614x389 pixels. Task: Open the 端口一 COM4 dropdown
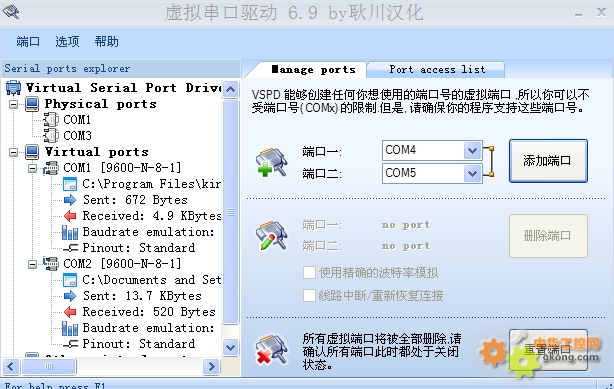pos(472,150)
